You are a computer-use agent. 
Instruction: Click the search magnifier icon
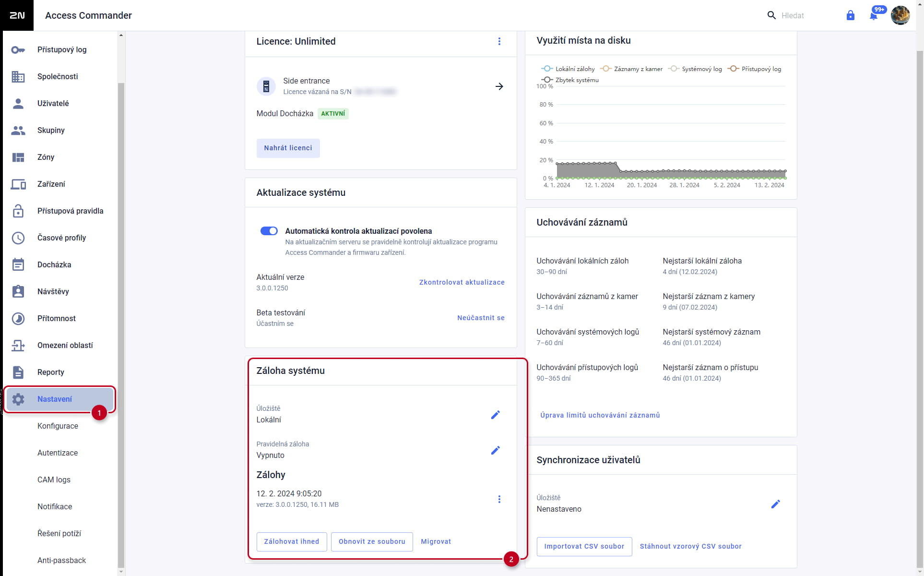(x=771, y=15)
